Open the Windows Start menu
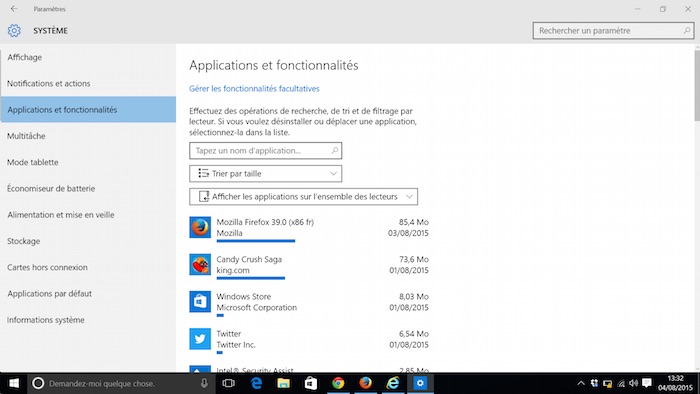Screen dimensions: 700x394 [x=14, y=383]
